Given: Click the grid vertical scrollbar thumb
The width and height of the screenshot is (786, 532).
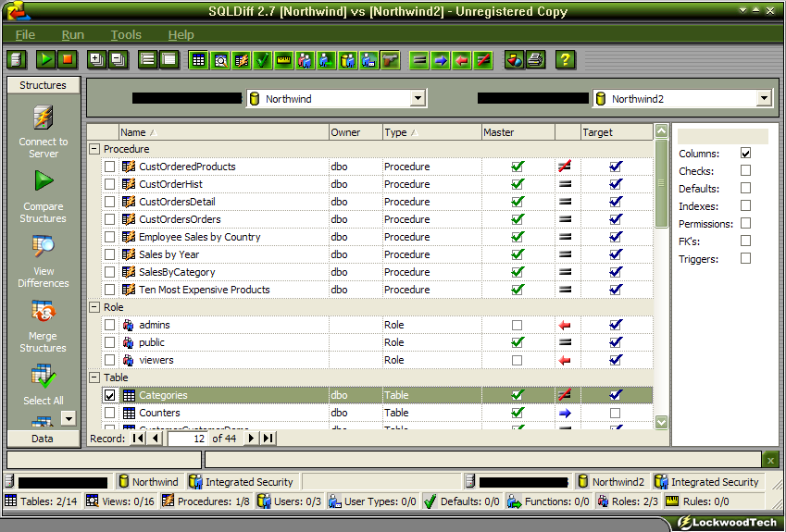Looking at the screenshot, I should (x=661, y=183).
